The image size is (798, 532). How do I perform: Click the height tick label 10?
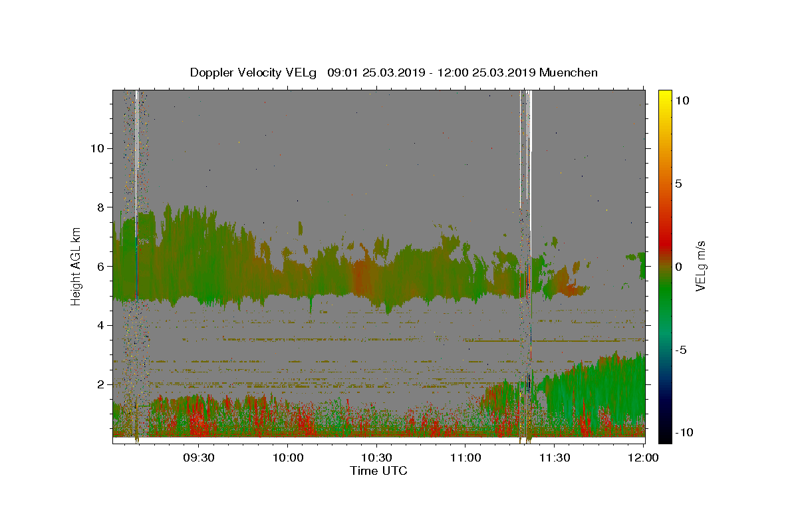click(x=96, y=148)
